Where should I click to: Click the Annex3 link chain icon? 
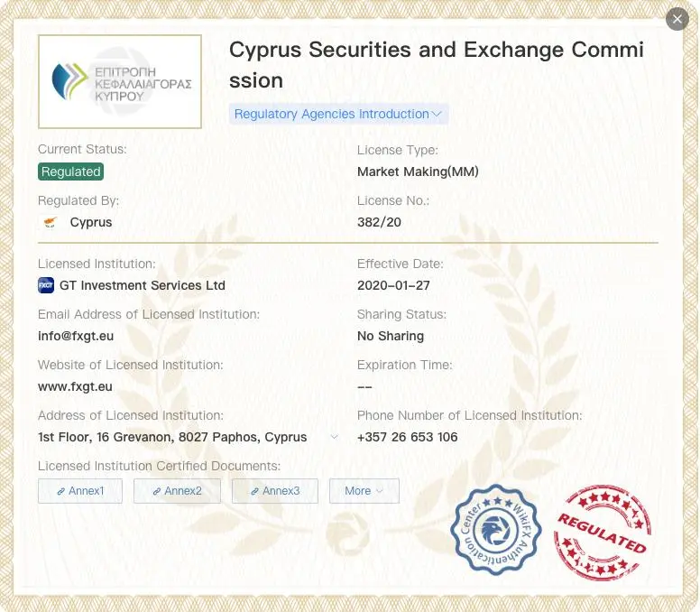255,491
